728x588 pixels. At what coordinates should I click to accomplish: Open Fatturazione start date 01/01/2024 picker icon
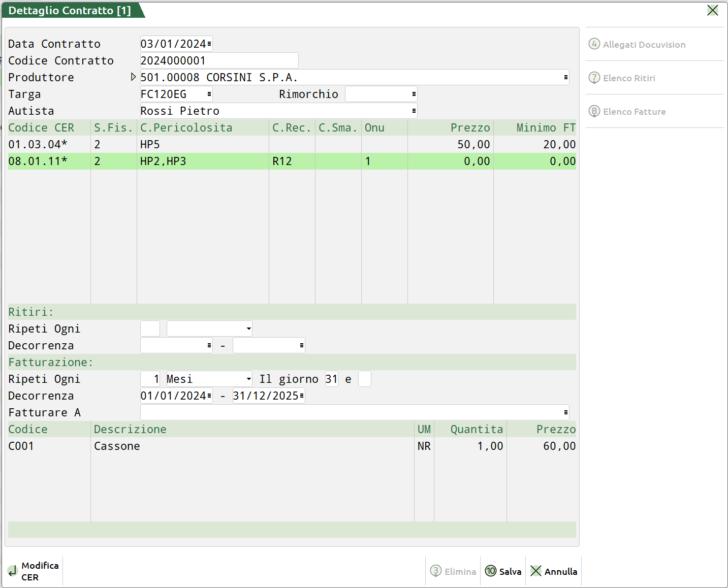[x=209, y=396]
